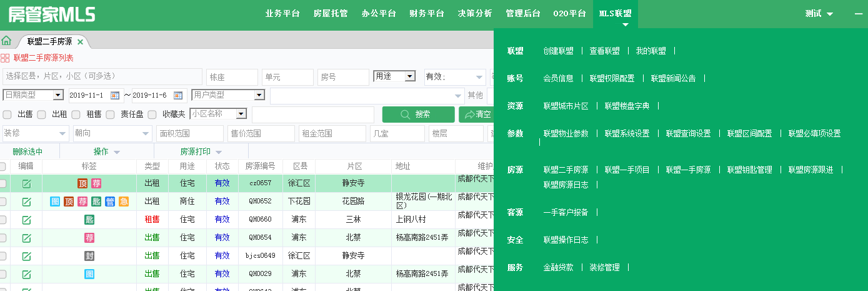Click the 急 tag icon on listing QH0652
868x291 pixels.
[x=124, y=202]
